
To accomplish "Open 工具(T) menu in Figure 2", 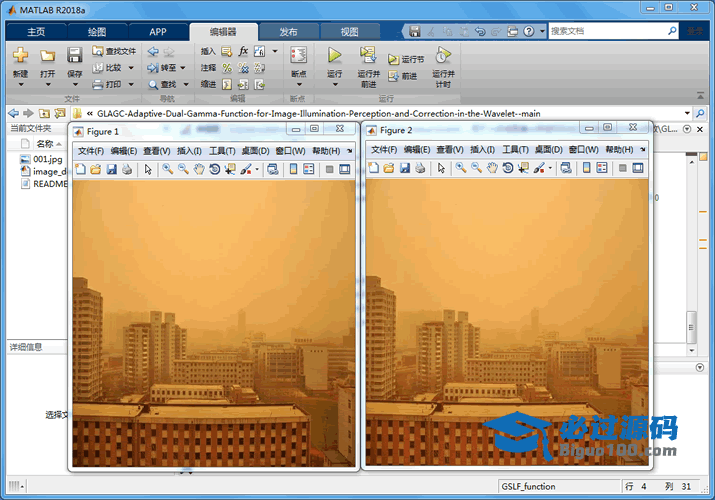I will (x=515, y=149).
